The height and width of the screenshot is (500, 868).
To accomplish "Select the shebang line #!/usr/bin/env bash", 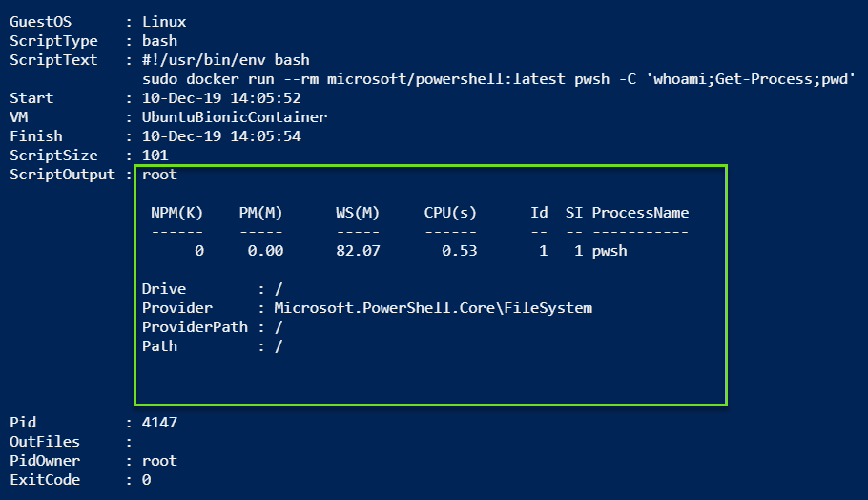I will [226, 60].
